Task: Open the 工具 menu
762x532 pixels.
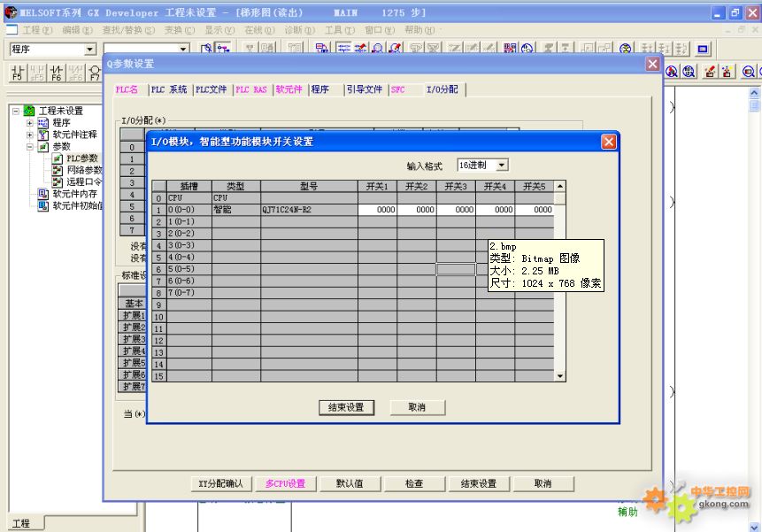Action: pyautogui.click(x=340, y=30)
